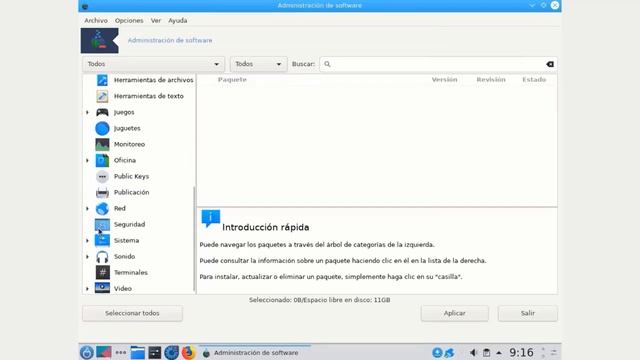Open the Ver menu

[156, 20]
